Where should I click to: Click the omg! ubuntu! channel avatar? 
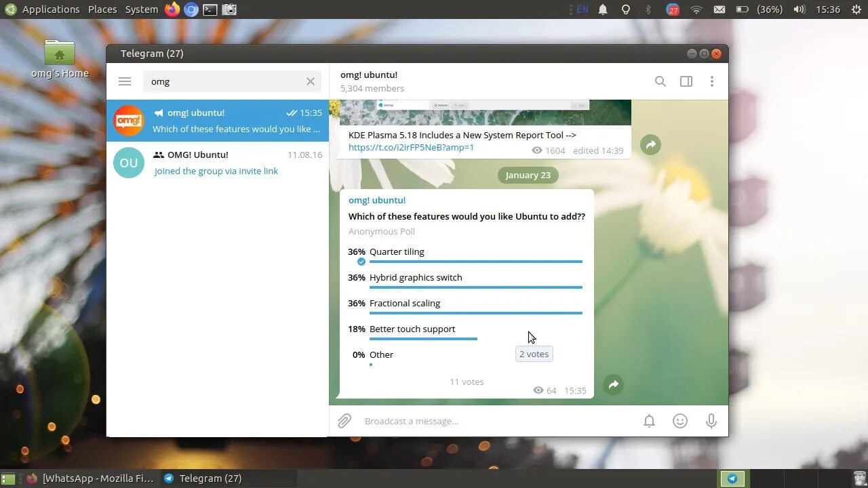point(129,121)
